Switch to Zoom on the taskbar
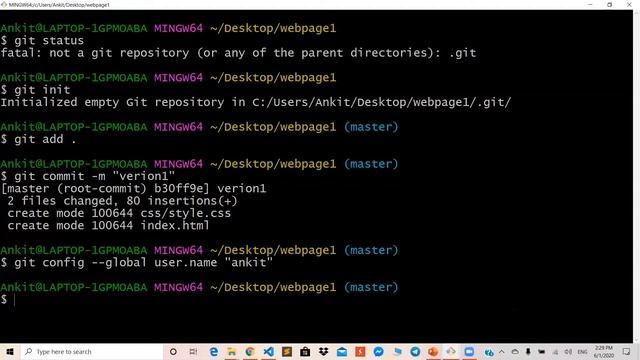640x360 pixels. [469, 351]
